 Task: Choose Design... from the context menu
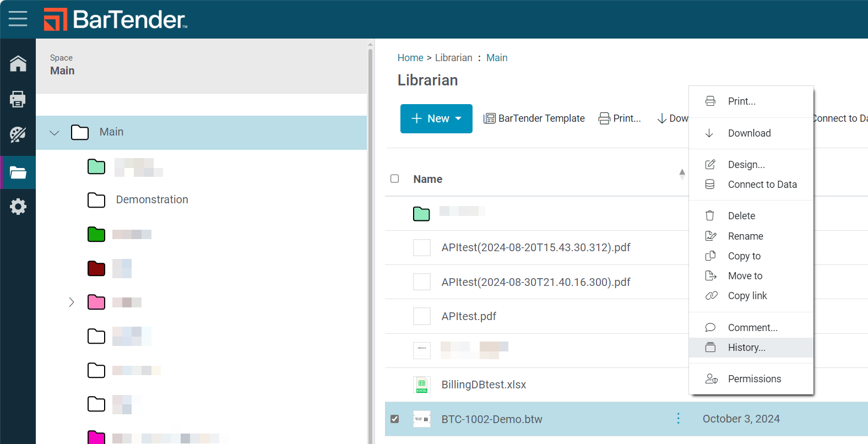(x=751, y=165)
